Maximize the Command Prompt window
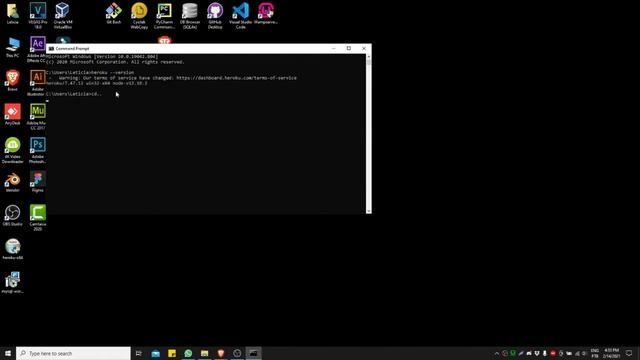The image size is (640, 360). (x=349, y=48)
